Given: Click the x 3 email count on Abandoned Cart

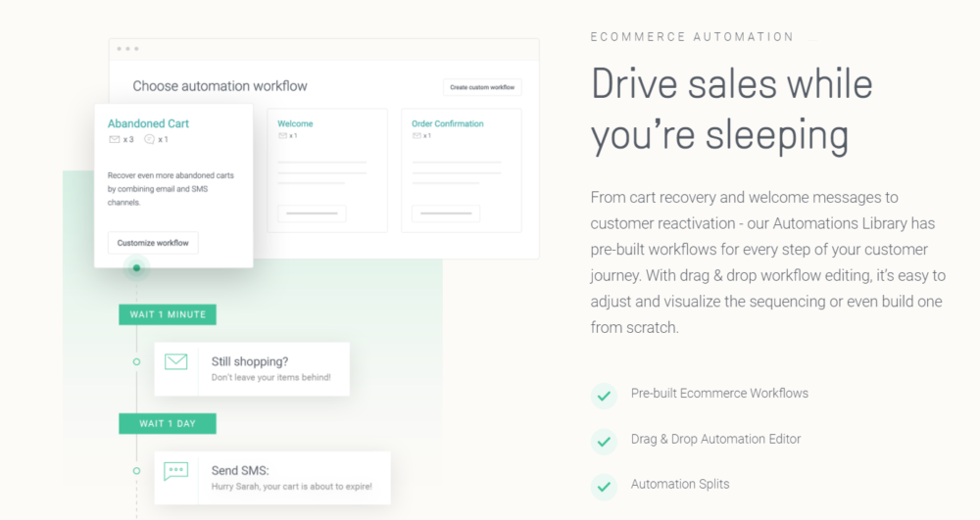Looking at the screenshot, I should coord(128,140).
